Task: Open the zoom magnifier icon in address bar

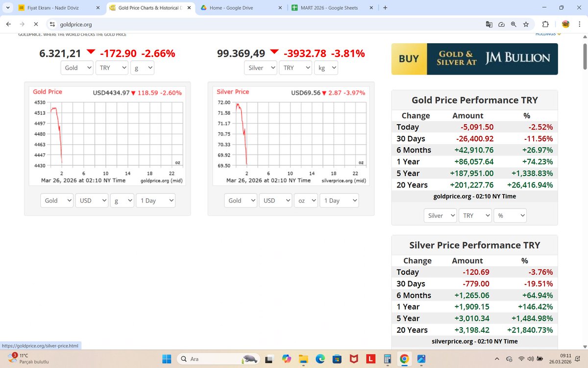Action: pyautogui.click(x=514, y=24)
